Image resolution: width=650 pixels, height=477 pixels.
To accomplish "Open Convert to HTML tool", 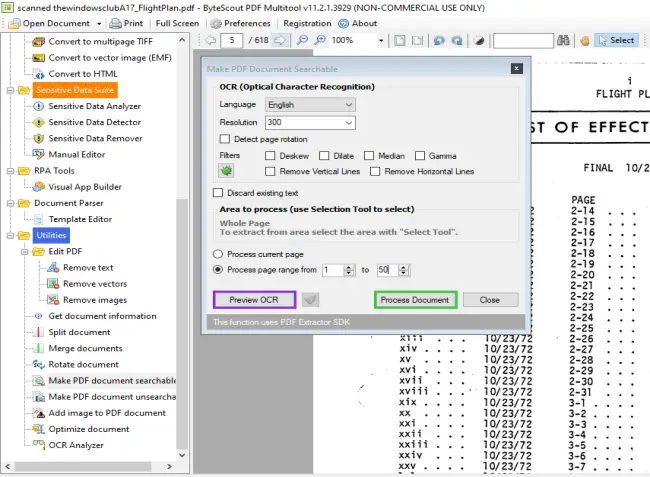I will click(83, 74).
